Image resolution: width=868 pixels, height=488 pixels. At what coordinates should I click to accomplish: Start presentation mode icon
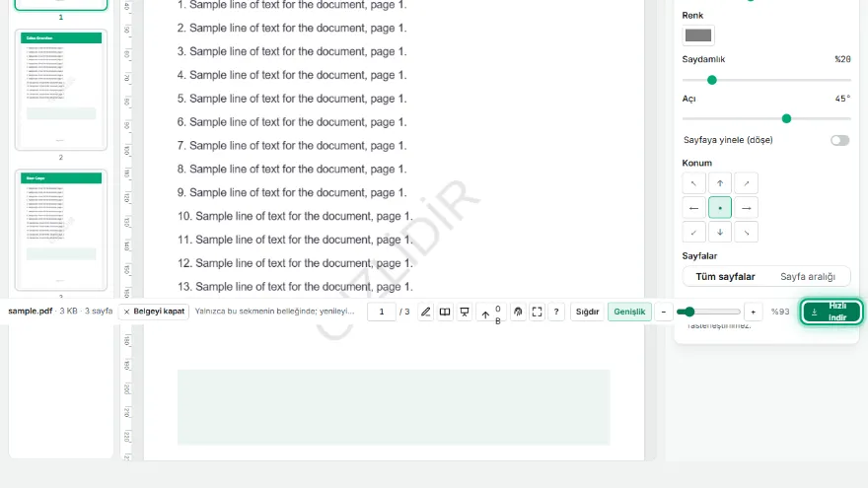tap(465, 312)
